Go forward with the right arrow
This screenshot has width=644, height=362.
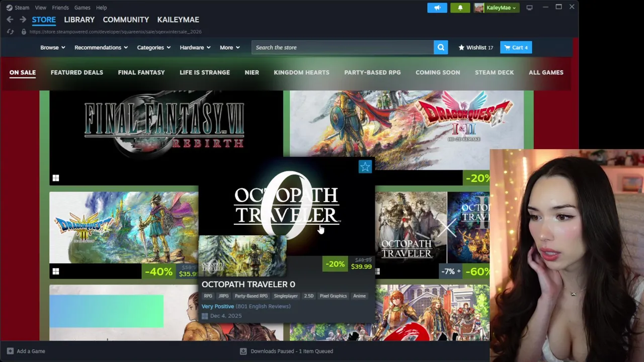tap(23, 20)
